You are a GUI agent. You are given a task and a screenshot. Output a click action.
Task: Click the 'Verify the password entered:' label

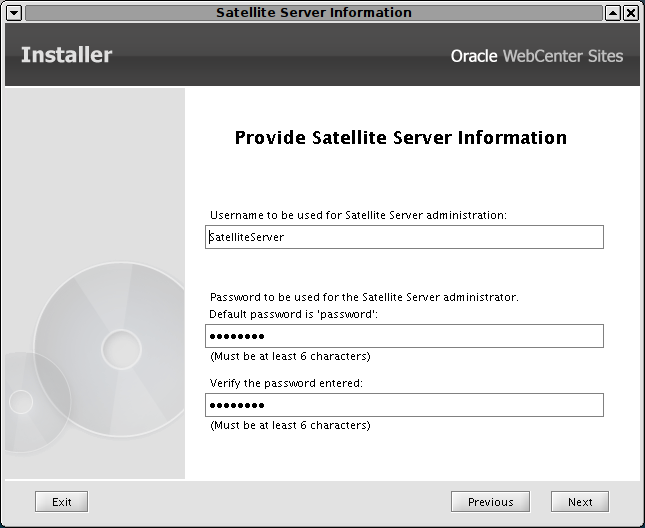point(286,383)
